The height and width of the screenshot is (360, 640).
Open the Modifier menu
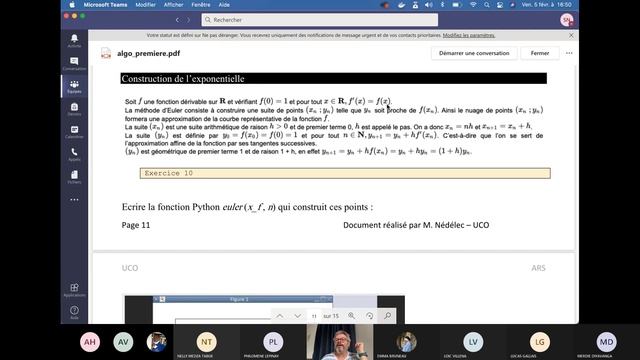pos(145,5)
